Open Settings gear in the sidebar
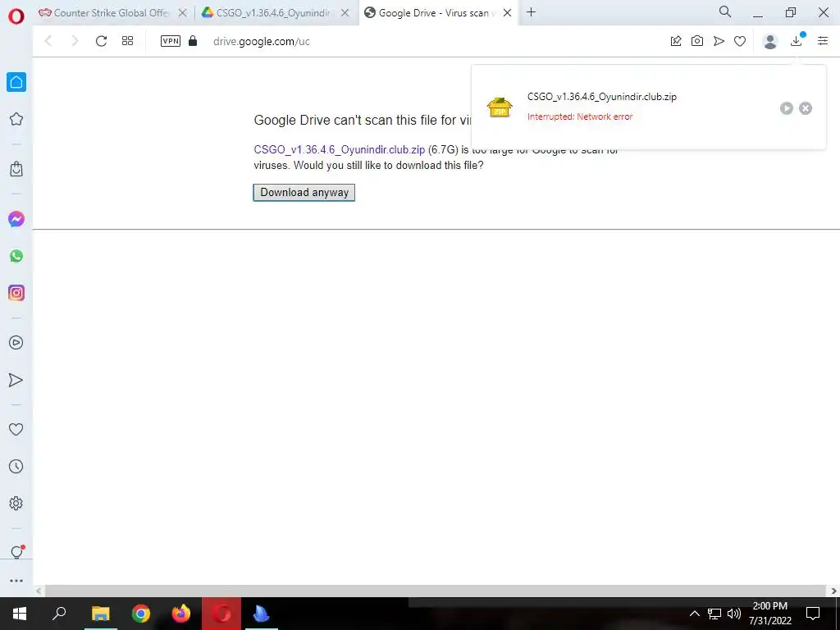840x630 pixels. click(16, 503)
